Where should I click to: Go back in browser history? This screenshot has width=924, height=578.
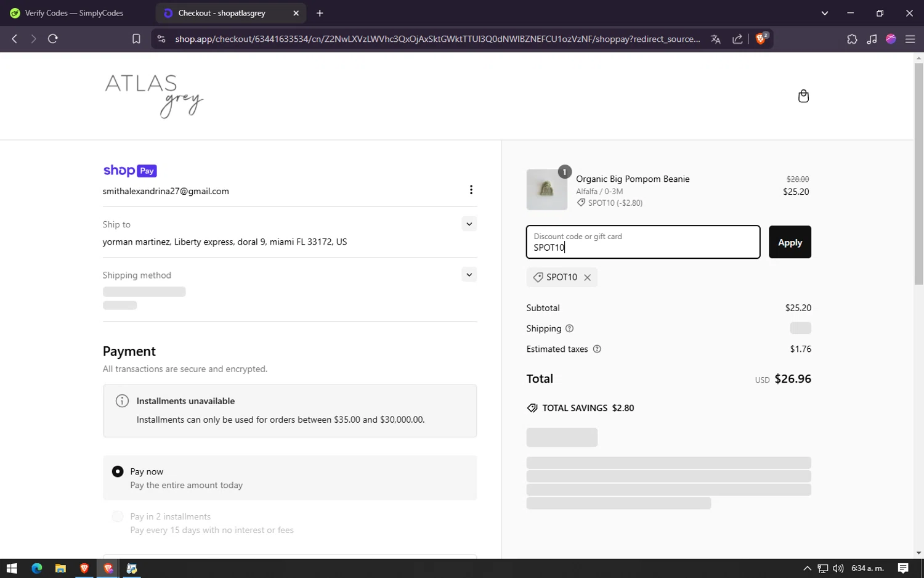click(x=15, y=39)
